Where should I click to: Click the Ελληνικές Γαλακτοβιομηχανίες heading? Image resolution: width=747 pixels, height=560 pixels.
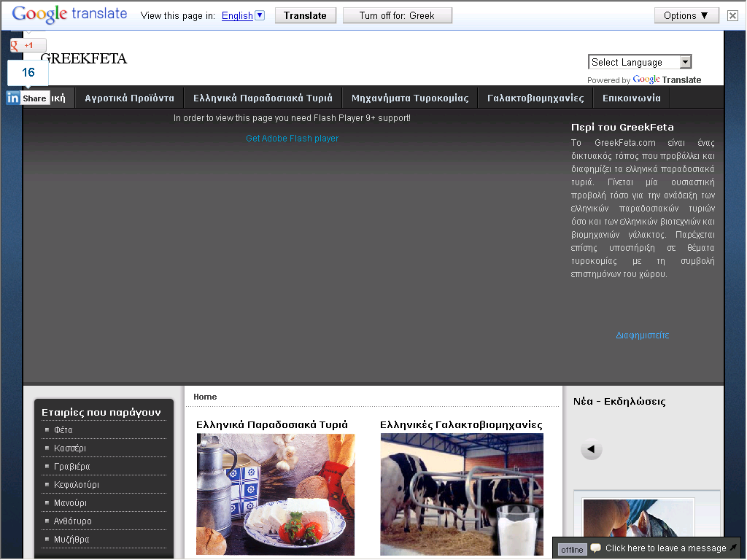pos(461,425)
